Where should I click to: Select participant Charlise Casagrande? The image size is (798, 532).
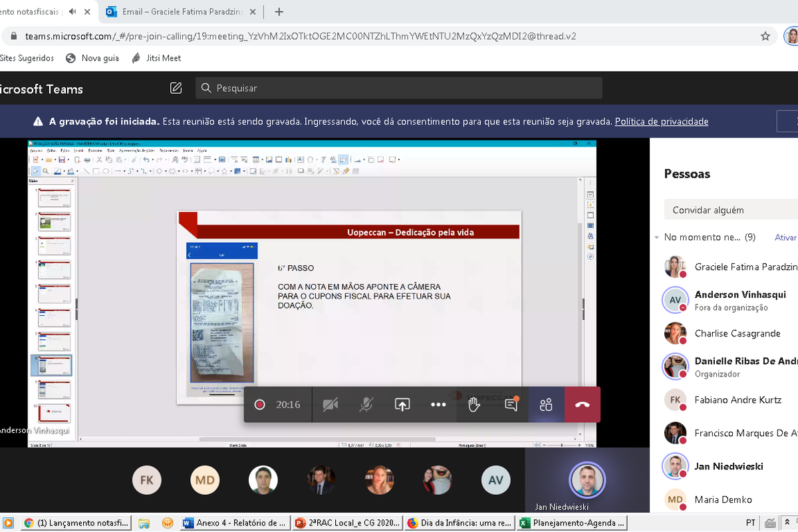point(731,333)
